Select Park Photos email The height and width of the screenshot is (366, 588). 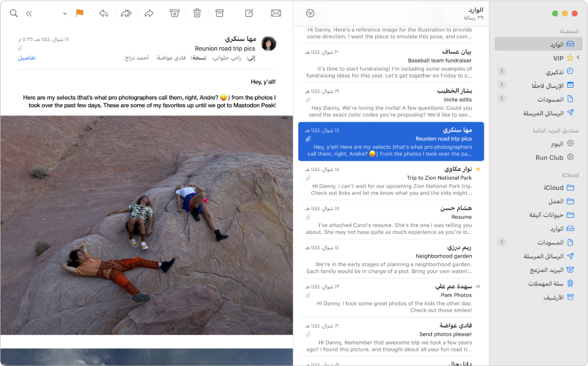pos(391,298)
